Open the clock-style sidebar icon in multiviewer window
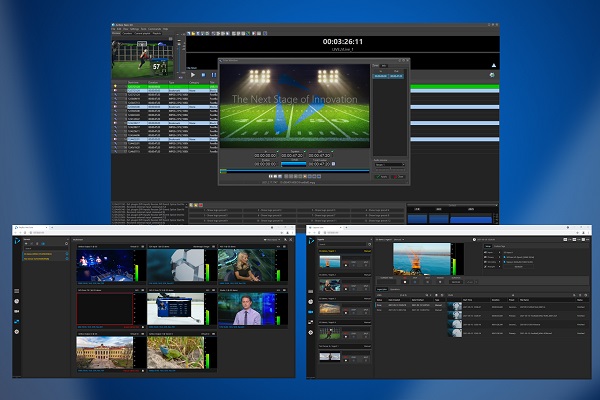This screenshot has height=400, width=600. (x=16, y=301)
